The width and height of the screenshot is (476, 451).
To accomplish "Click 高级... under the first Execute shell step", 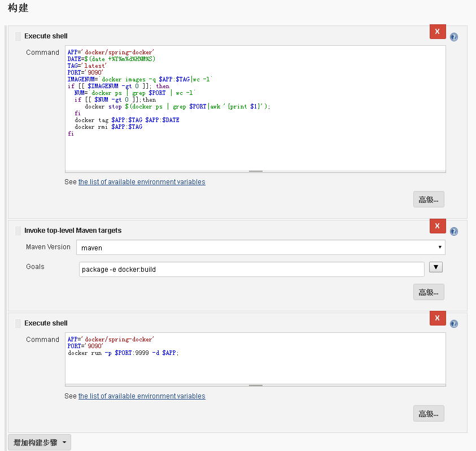I will (429, 199).
